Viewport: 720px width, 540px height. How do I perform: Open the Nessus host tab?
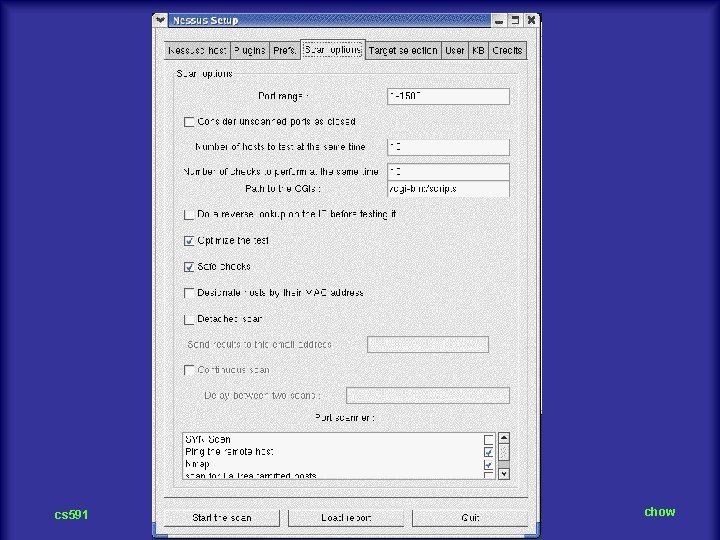tap(197, 51)
